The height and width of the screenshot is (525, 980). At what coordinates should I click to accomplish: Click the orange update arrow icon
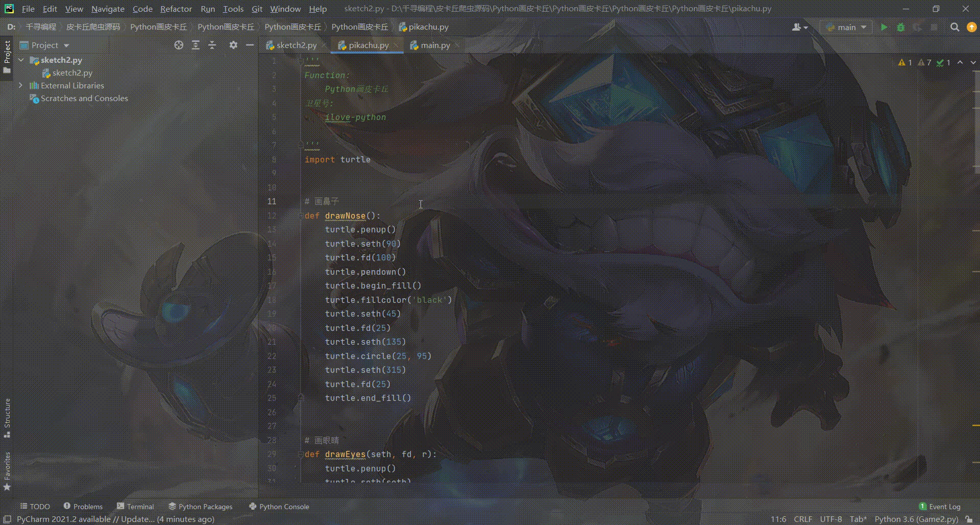click(x=972, y=27)
